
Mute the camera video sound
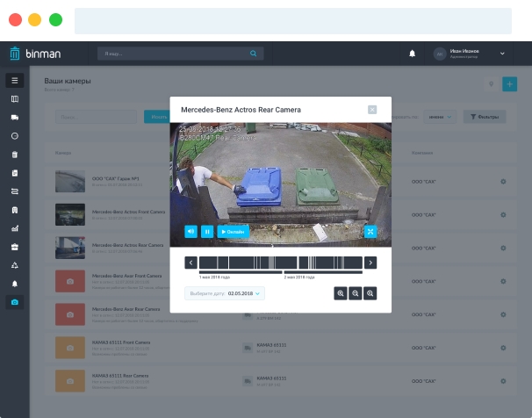(191, 232)
